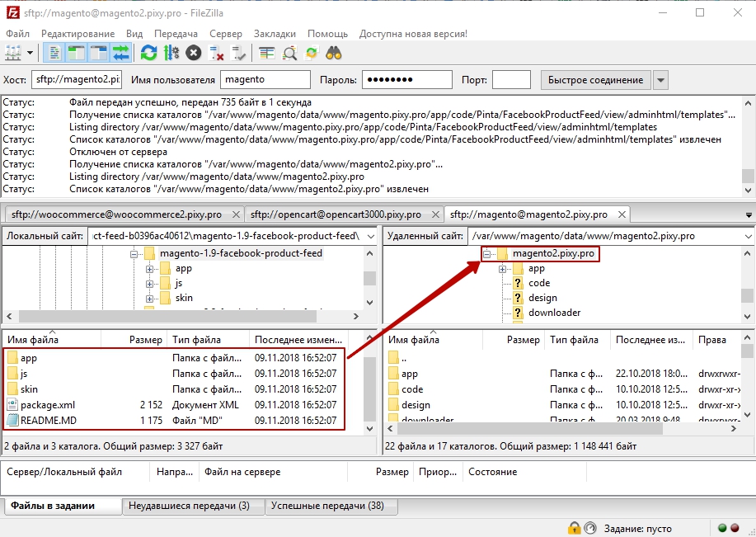The width and height of the screenshot is (756, 537).
Task: Enable synchronized browsing icon
Action: [312, 53]
